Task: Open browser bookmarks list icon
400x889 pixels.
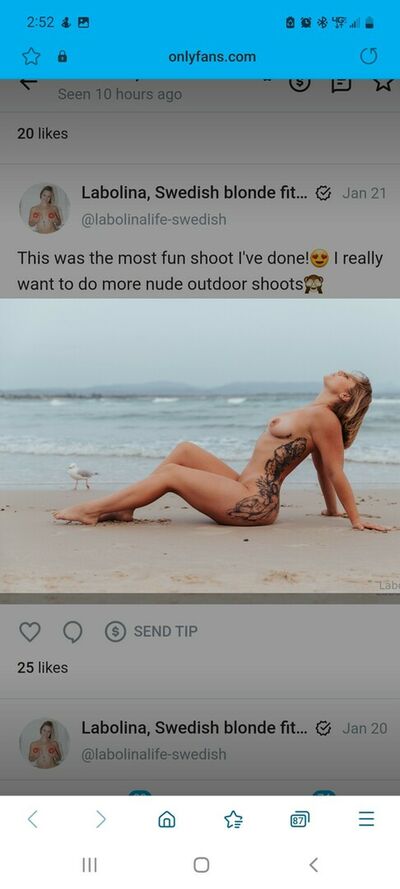Action: (x=233, y=819)
